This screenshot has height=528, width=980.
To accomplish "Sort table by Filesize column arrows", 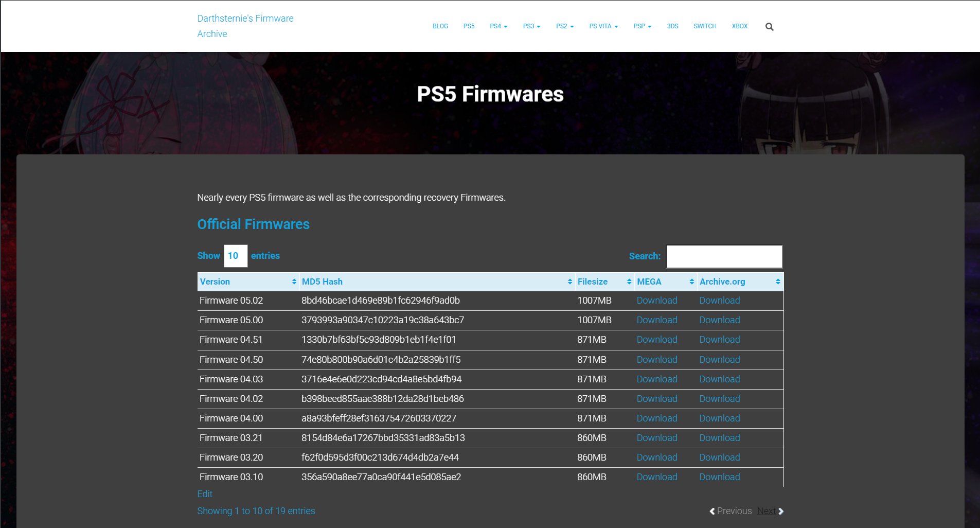I will 629,281.
